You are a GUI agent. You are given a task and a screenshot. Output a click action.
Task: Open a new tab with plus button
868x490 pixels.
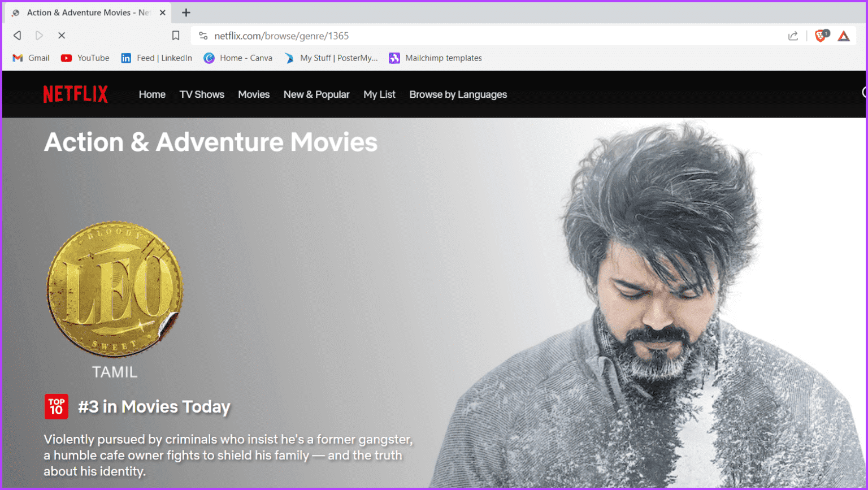186,12
